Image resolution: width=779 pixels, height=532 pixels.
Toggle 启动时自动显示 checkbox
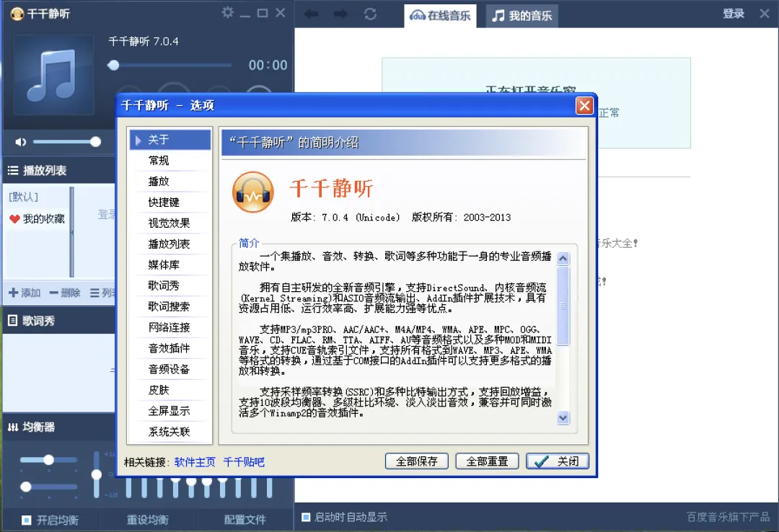coord(306,517)
